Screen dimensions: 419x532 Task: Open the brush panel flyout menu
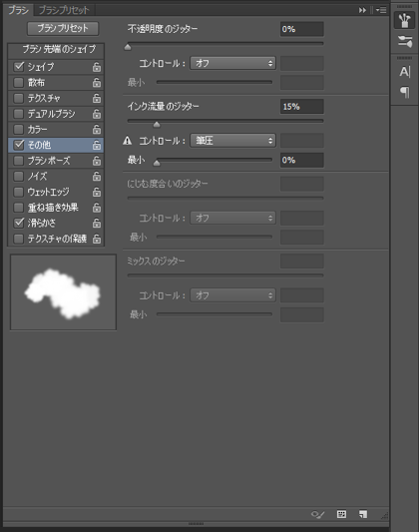[x=381, y=10]
